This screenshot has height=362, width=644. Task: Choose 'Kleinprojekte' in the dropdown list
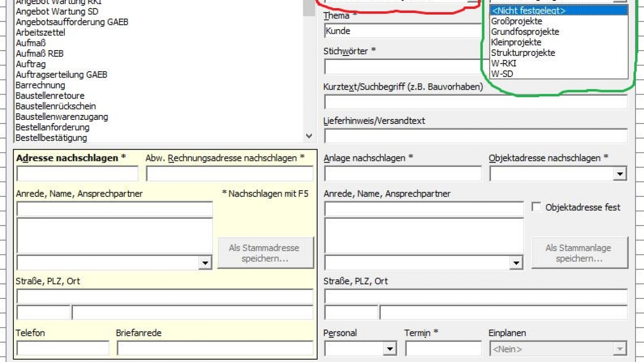click(516, 42)
